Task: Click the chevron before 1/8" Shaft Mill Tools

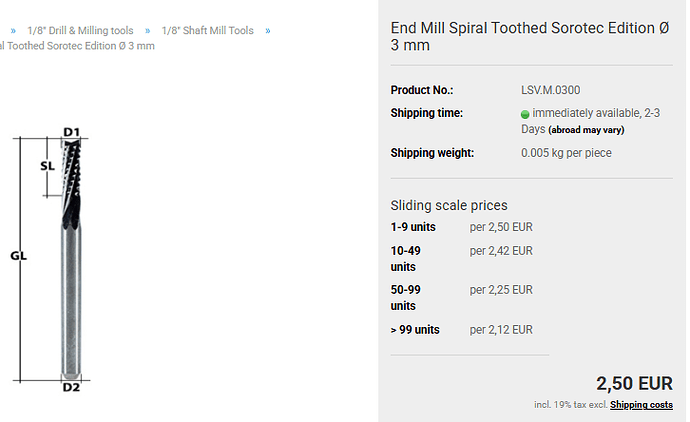Action: (147, 31)
